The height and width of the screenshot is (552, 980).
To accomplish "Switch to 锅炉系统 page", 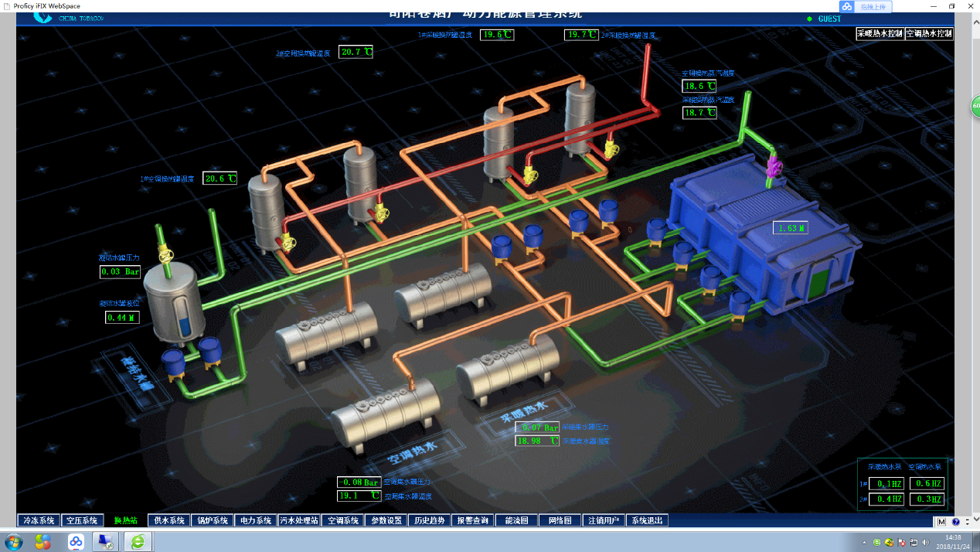I will [213, 520].
